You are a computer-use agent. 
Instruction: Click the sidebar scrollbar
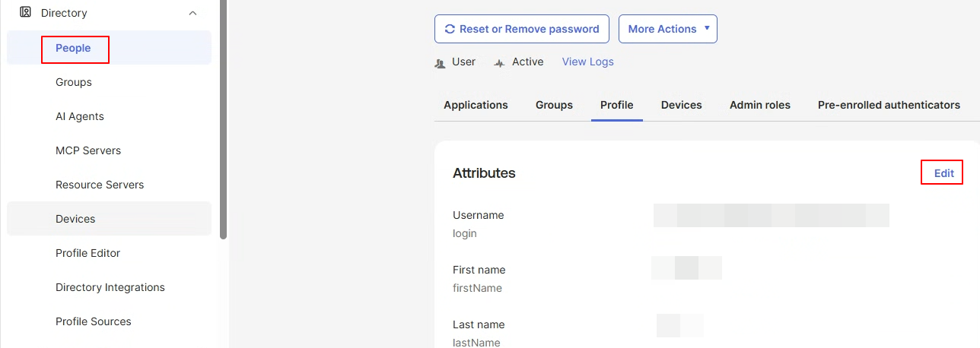(223, 118)
